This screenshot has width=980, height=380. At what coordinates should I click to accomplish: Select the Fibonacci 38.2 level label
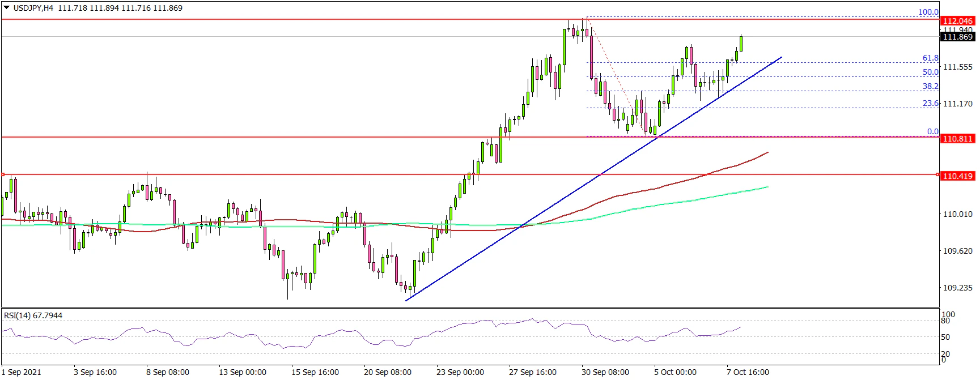click(x=930, y=86)
